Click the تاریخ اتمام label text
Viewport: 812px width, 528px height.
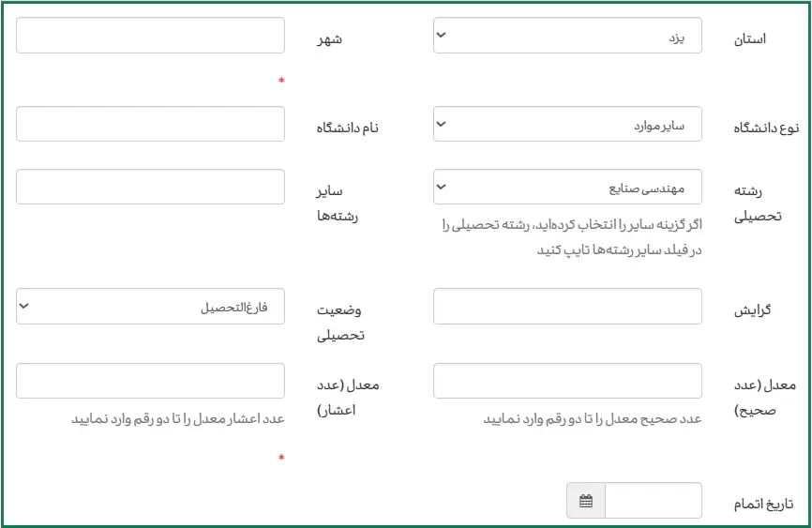pos(763,505)
